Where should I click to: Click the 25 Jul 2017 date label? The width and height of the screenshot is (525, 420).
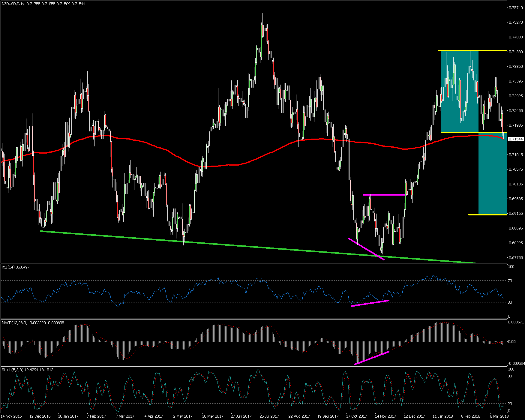point(269,416)
